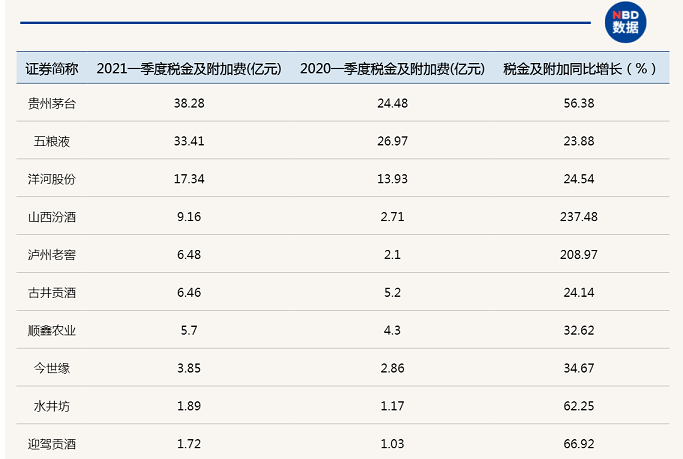
Task: Select the 证券简称 column header
Action: tap(52, 69)
